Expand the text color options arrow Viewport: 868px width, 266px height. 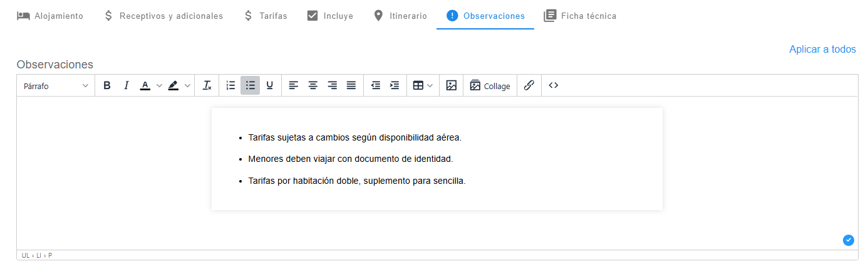[x=159, y=86]
